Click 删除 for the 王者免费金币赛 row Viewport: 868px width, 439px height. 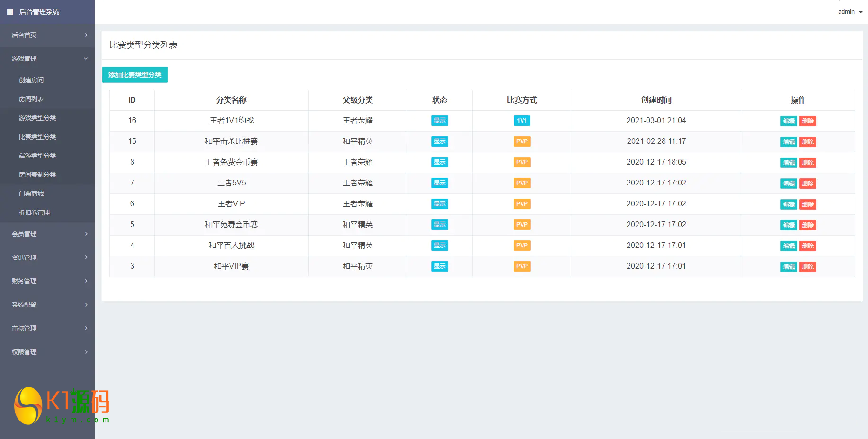tap(807, 163)
